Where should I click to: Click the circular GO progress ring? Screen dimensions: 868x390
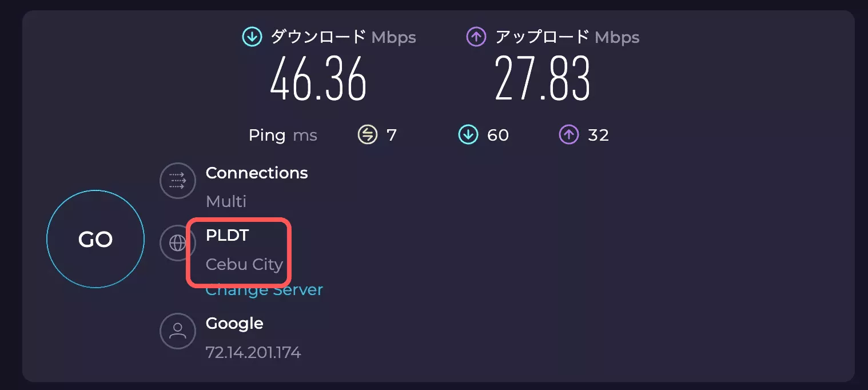click(95, 239)
